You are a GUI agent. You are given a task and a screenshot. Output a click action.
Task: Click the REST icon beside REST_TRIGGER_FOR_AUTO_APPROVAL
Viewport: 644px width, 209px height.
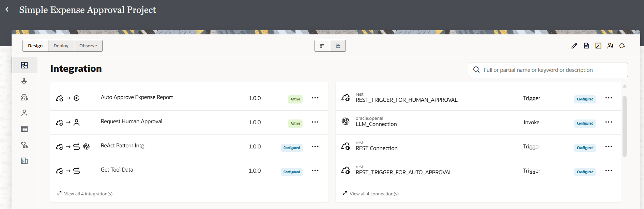point(346,171)
